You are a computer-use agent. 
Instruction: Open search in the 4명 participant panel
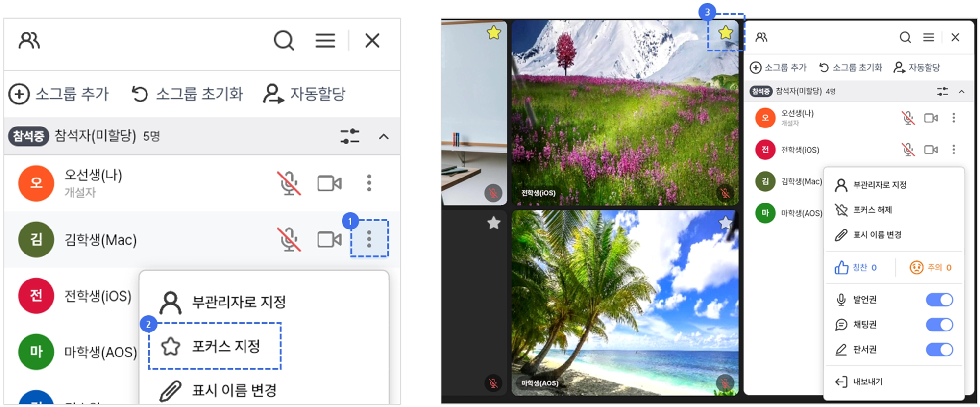[x=905, y=37]
